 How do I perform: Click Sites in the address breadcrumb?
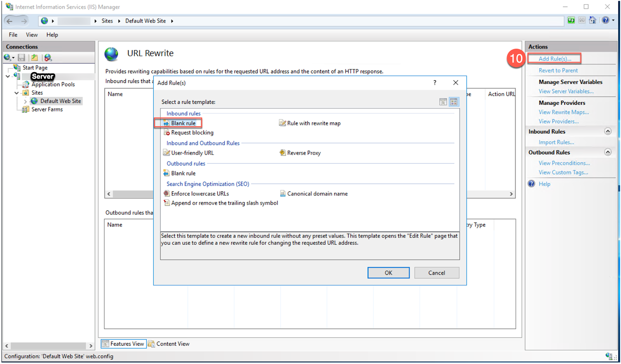[107, 21]
